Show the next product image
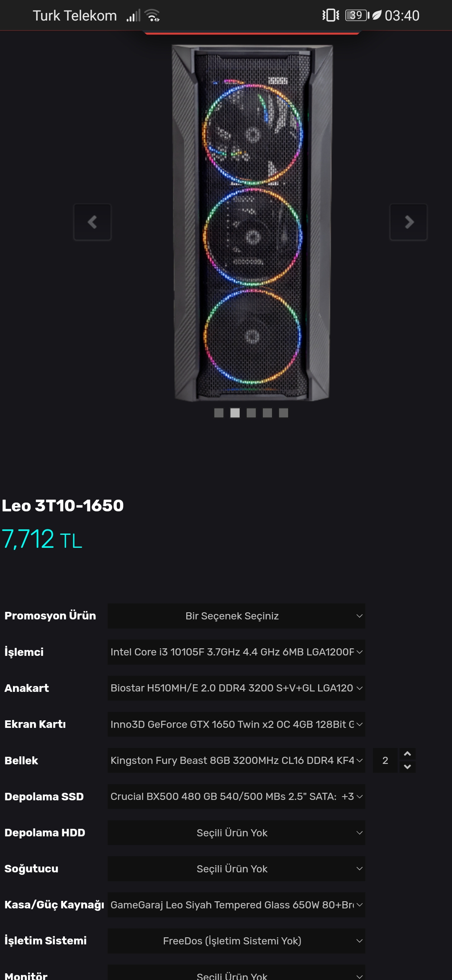This screenshot has width=452, height=980. pos(408,222)
